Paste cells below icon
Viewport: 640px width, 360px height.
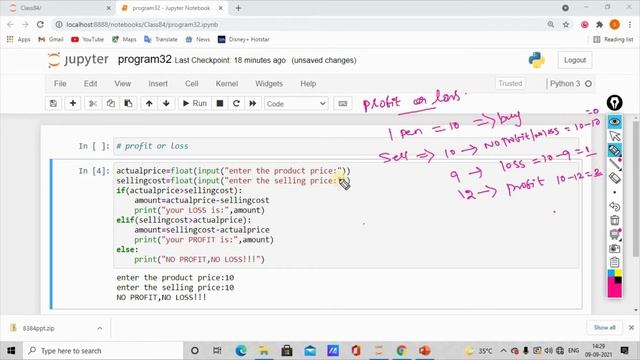[x=128, y=104]
